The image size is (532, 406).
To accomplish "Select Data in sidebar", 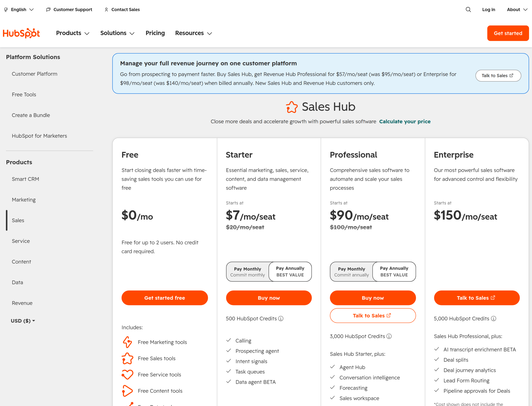I will 17,282.
